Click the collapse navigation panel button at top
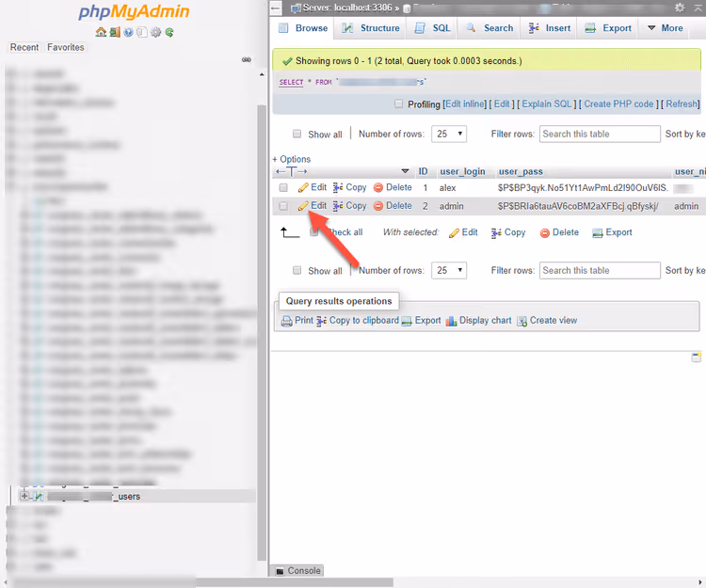The width and height of the screenshot is (706, 588). coord(276,8)
